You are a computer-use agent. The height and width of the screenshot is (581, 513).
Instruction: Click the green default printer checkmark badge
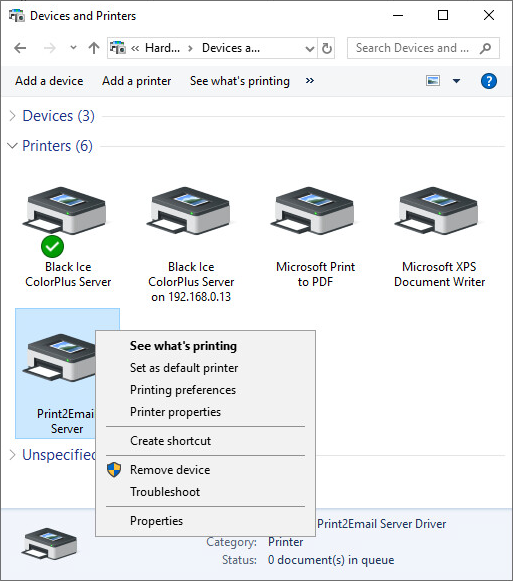point(52,246)
